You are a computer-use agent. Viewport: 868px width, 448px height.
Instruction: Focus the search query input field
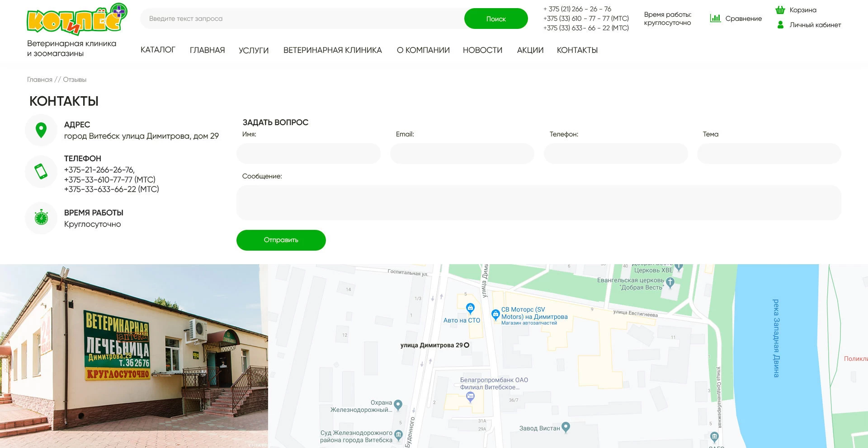pyautogui.click(x=302, y=19)
